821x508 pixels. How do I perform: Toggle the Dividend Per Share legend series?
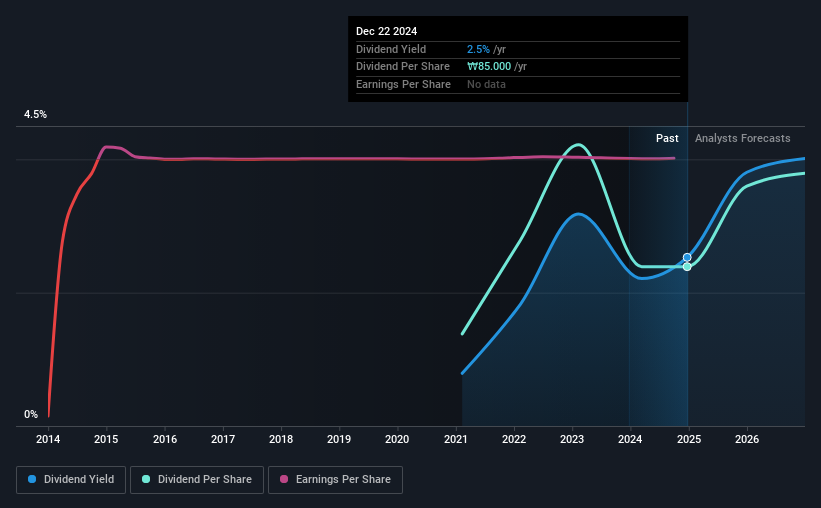197,480
